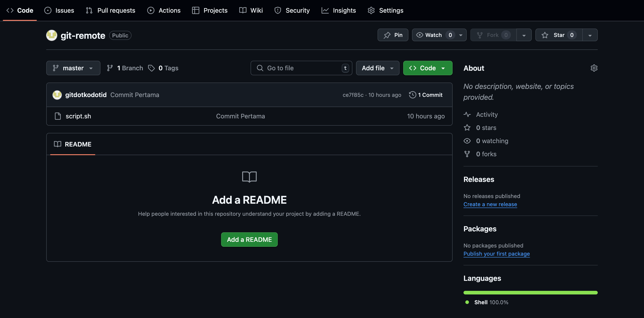Screen dimensions: 644x318
Task: Click the script.sh file icon
Action: (58, 116)
